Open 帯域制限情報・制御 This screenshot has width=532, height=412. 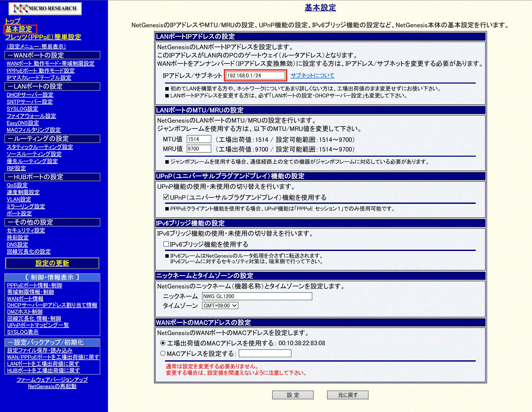coord(31,292)
